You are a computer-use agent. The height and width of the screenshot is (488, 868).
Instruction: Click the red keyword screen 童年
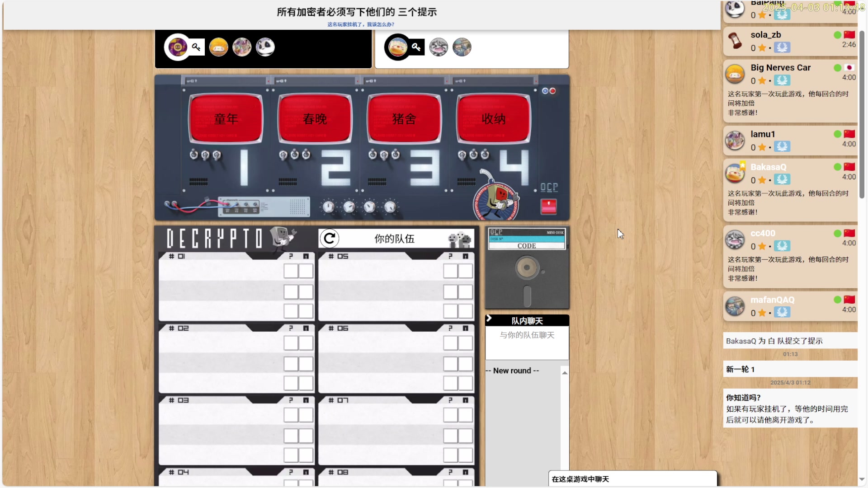[226, 119]
